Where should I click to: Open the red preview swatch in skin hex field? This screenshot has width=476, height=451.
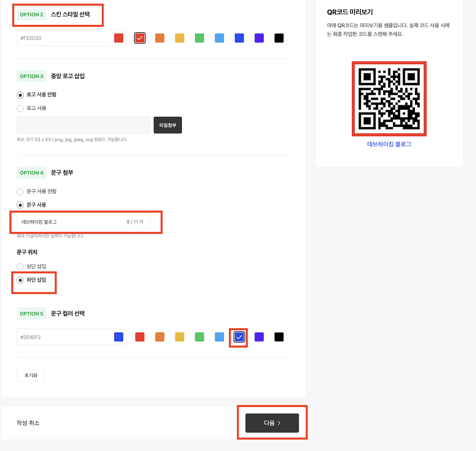[x=119, y=38]
